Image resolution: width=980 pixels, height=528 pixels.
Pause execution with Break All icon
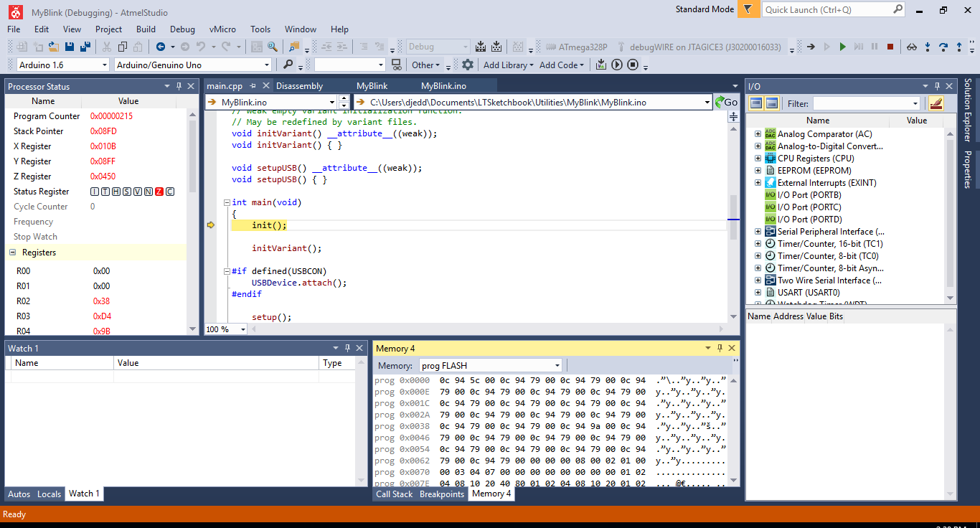[874, 47]
